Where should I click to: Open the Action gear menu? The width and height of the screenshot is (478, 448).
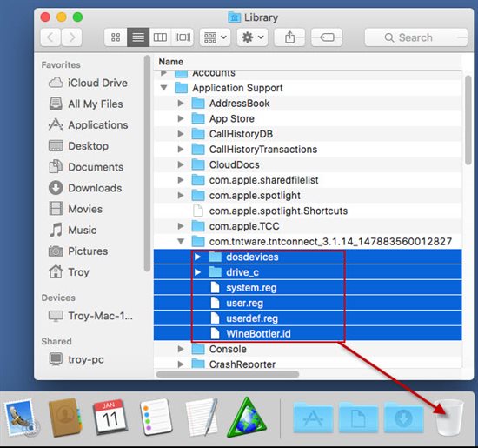tap(252, 37)
